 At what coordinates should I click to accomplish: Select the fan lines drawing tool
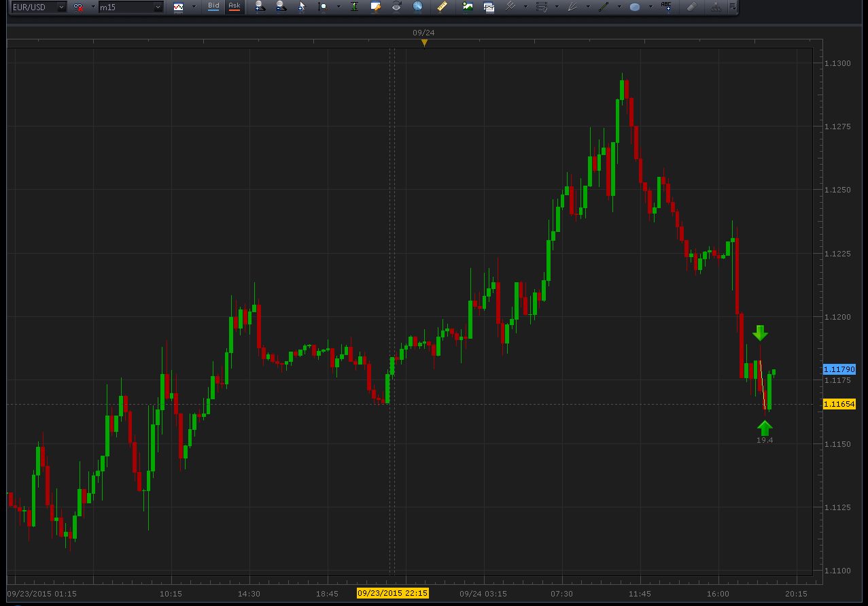point(573,7)
